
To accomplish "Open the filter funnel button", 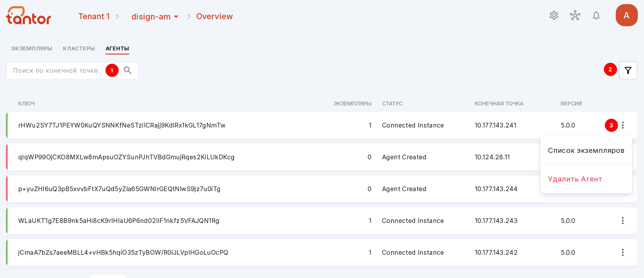I will [x=628, y=70].
